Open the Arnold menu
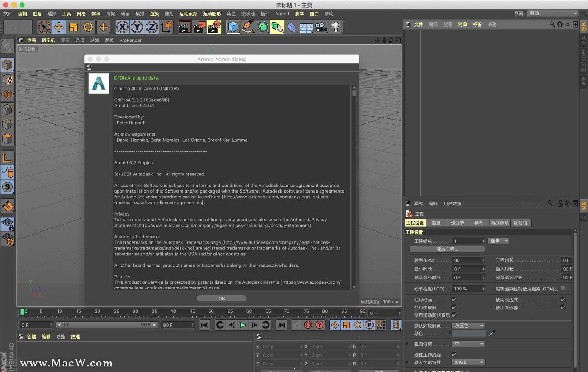The image size is (588, 372). (x=282, y=14)
